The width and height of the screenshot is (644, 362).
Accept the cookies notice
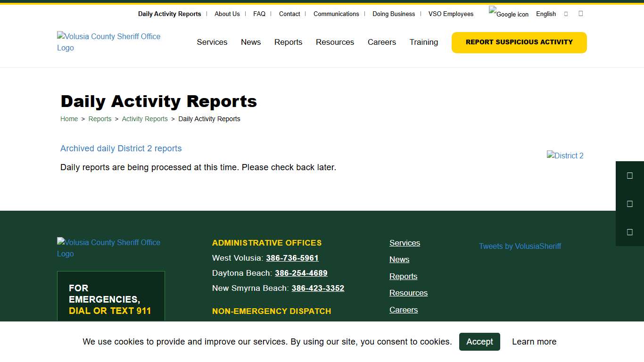479,342
